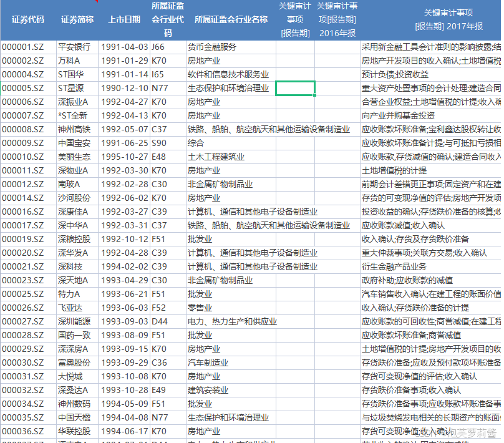Select cell 000036.SZ

pyautogui.click(x=28, y=431)
